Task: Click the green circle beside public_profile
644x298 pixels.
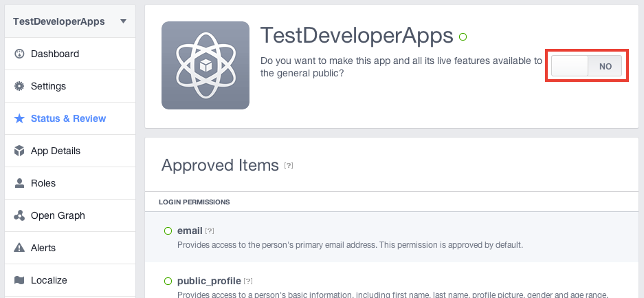Action: point(168,281)
